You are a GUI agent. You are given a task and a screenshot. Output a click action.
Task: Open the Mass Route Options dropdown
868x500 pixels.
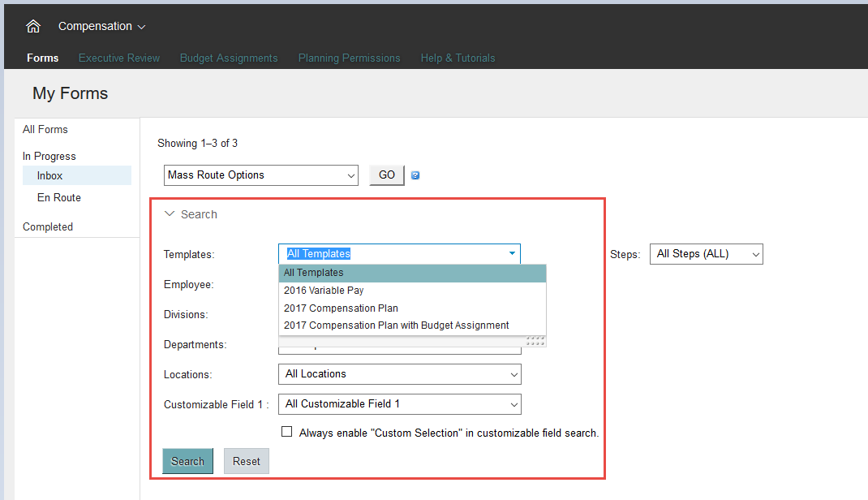coord(260,175)
